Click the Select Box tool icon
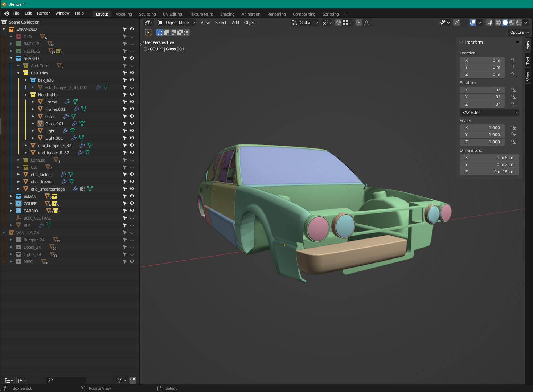This screenshot has width=533, height=392. (148, 32)
